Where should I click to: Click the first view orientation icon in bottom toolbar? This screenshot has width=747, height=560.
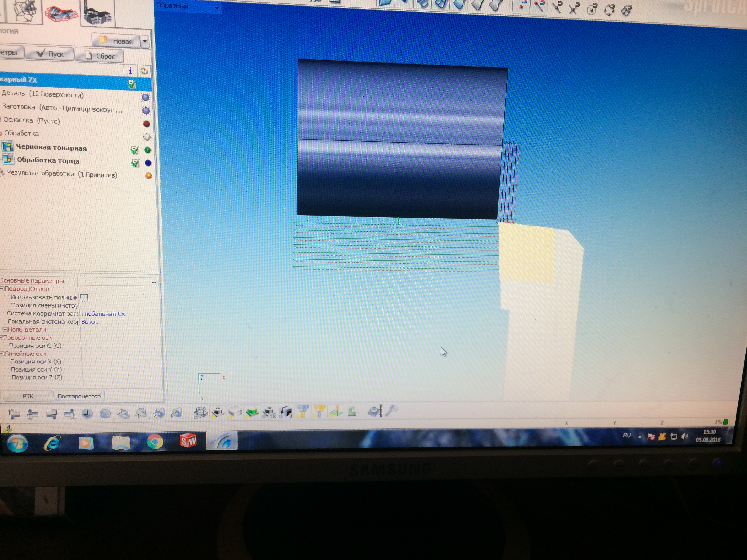14,414
